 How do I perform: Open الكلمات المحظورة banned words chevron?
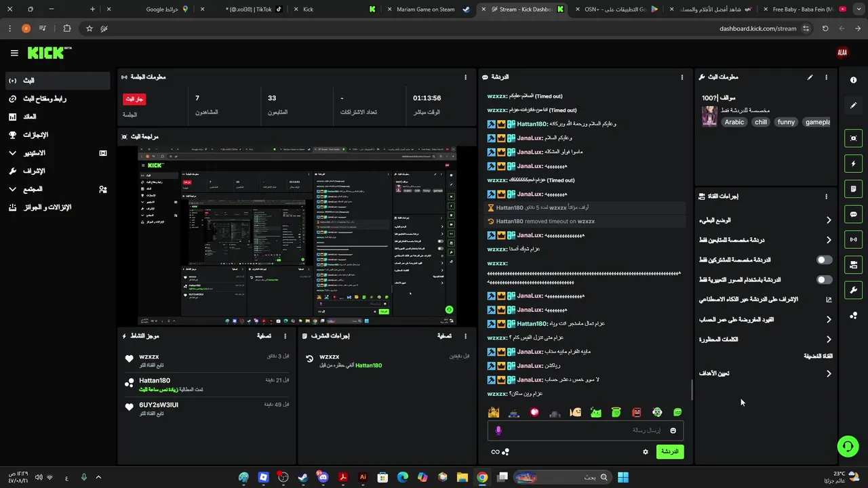[x=829, y=340]
